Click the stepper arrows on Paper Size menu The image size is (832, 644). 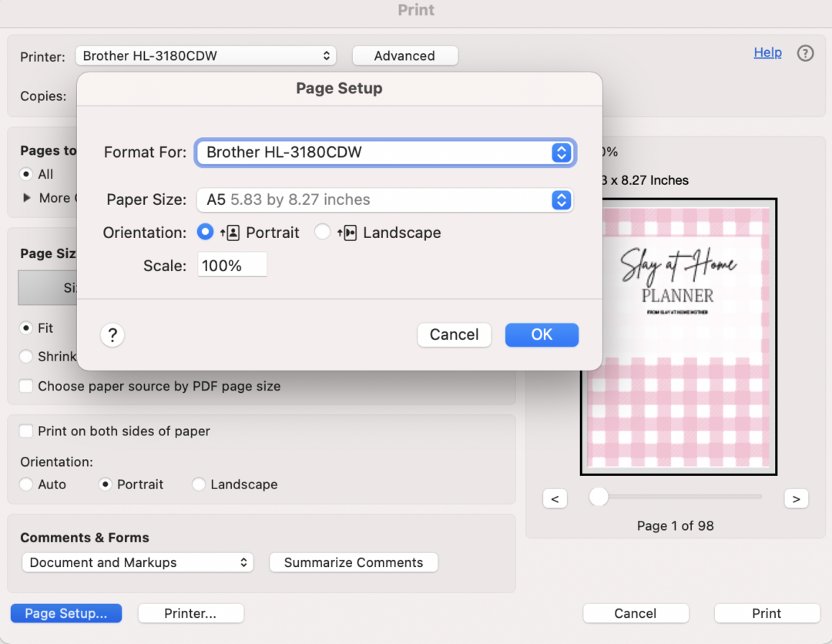pos(562,200)
